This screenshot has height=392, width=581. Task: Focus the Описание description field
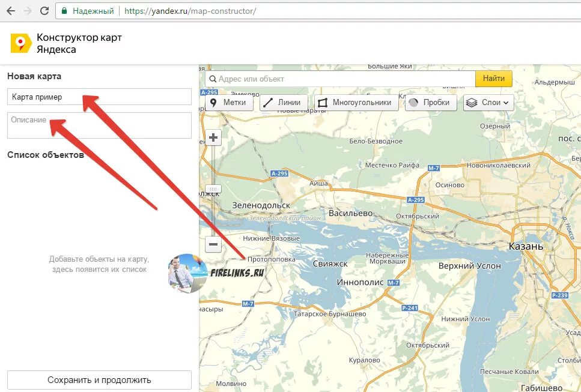point(99,125)
